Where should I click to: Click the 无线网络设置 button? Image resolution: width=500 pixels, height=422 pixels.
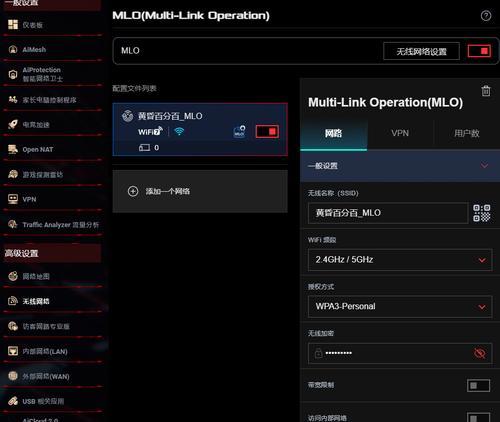(x=421, y=51)
